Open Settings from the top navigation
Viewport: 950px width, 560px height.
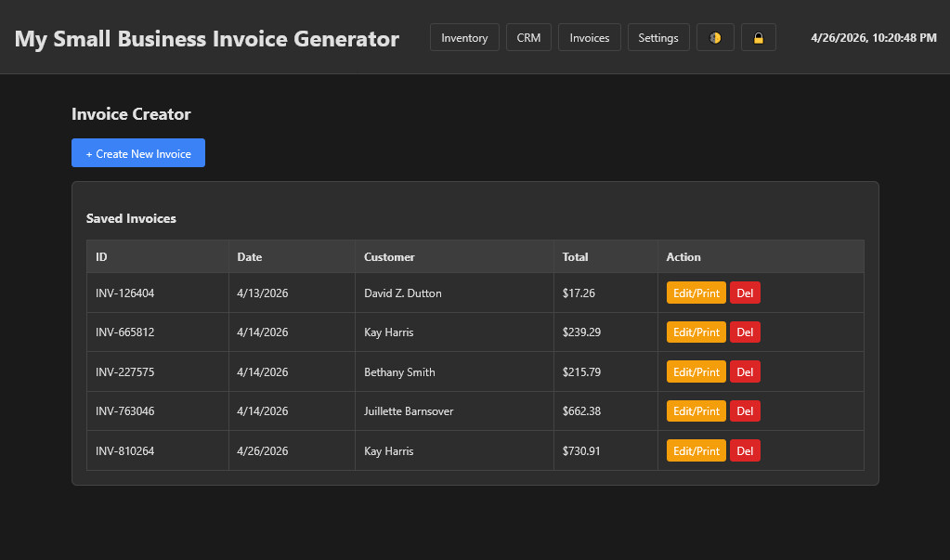click(x=658, y=37)
